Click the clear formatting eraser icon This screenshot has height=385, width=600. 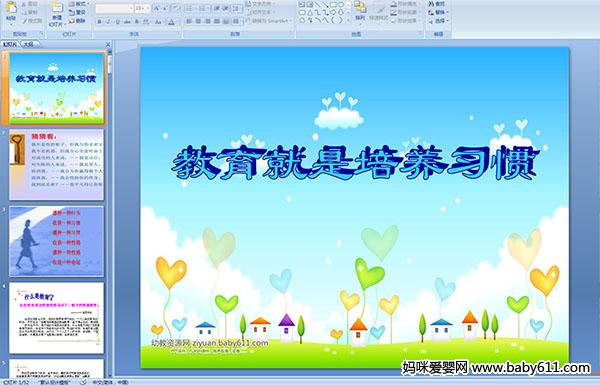point(176,8)
